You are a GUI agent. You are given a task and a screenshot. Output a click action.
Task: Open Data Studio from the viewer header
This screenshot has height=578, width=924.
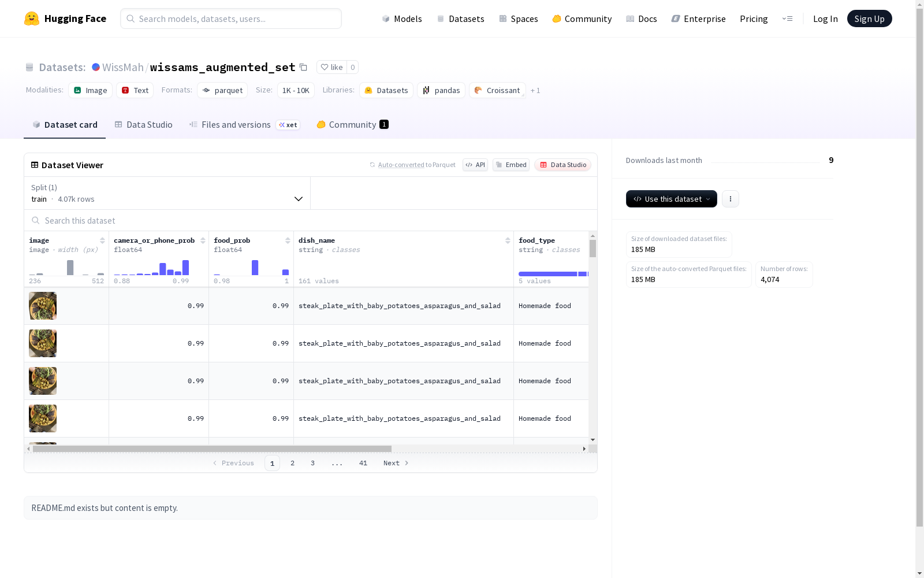pyautogui.click(x=562, y=165)
